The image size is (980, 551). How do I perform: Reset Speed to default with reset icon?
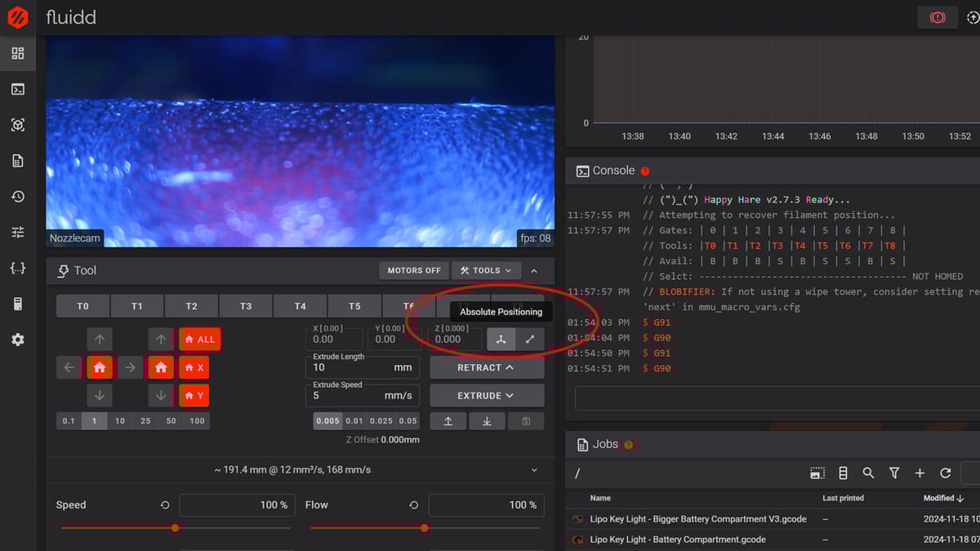[x=165, y=505]
